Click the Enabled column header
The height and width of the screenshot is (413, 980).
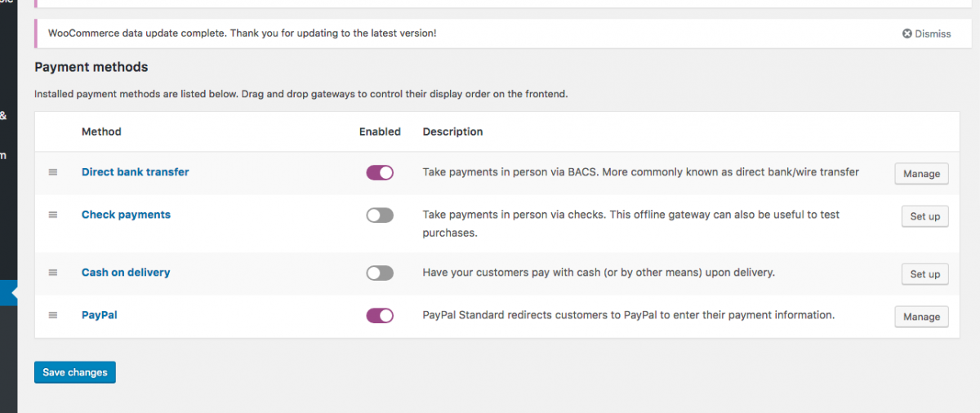380,131
